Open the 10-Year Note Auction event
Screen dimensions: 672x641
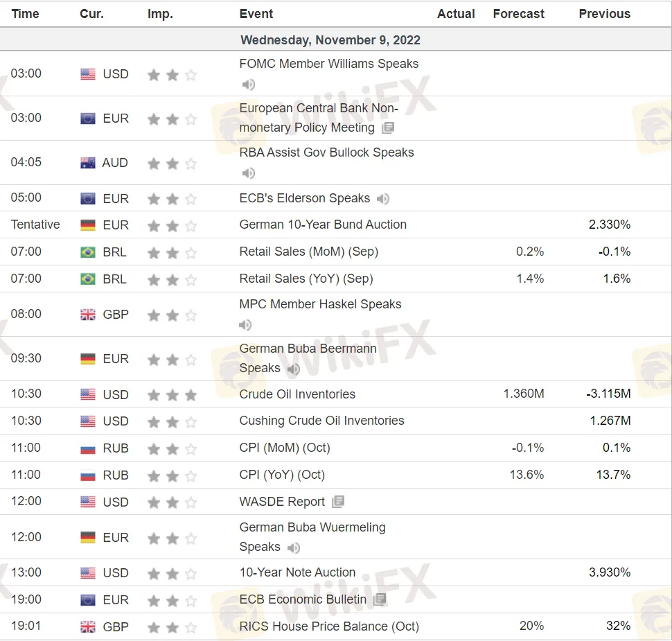point(297,572)
